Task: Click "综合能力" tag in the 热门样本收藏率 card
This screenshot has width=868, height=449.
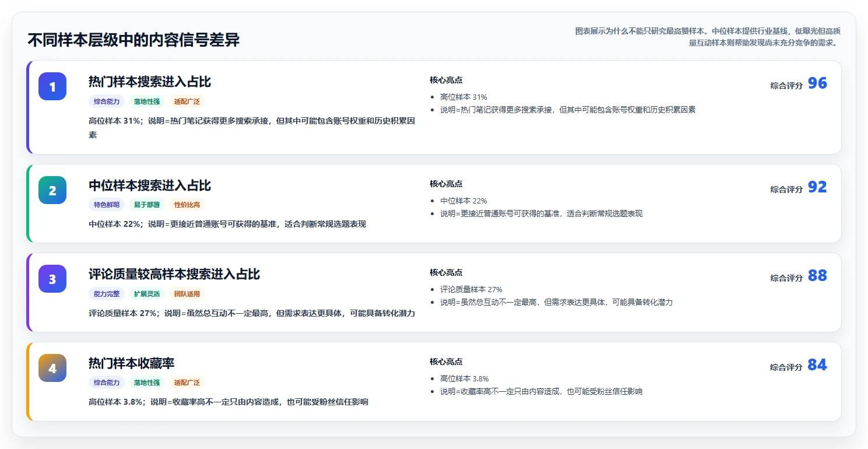Action: click(107, 383)
